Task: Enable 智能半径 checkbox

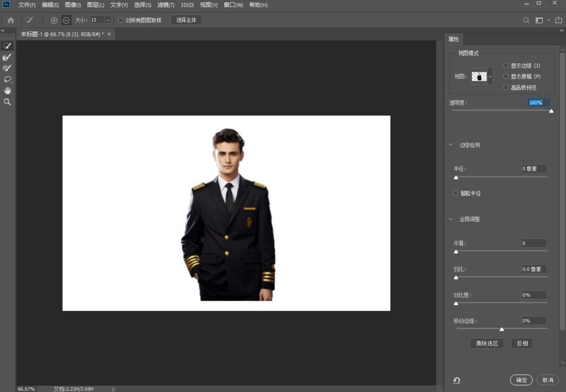Action: coord(455,193)
